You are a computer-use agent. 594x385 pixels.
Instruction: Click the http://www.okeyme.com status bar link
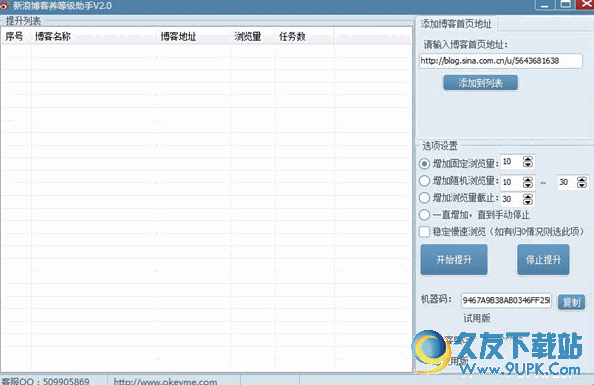[166, 381]
